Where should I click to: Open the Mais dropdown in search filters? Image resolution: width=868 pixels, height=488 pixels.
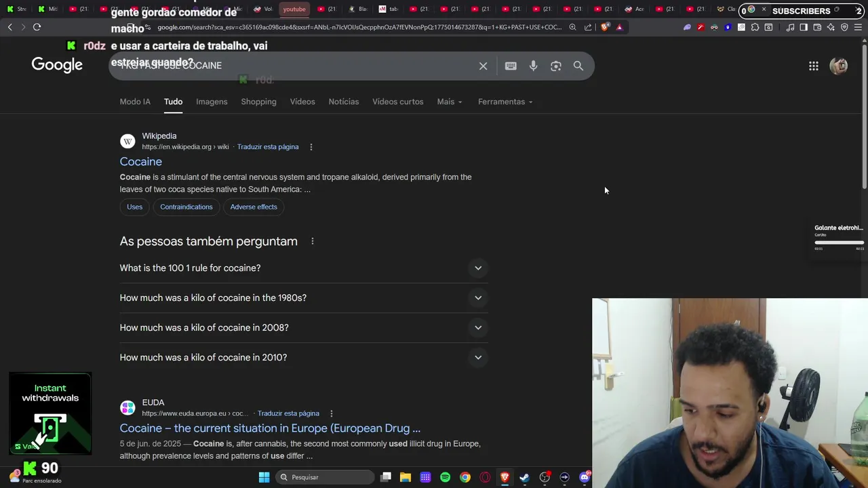(x=450, y=102)
